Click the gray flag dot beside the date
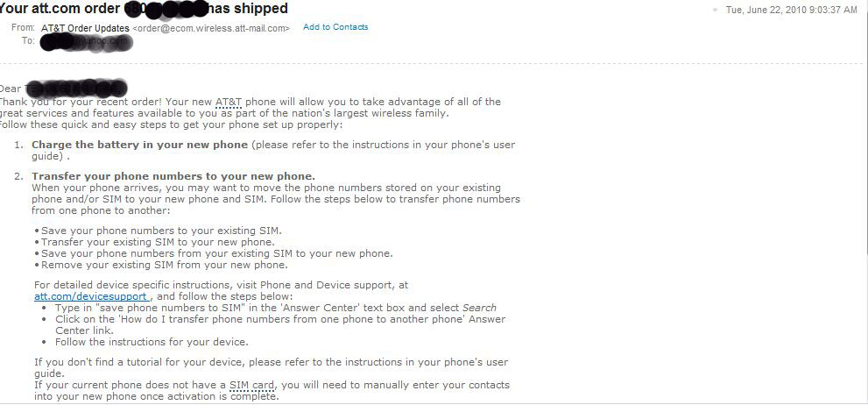This screenshot has width=868, height=405. pos(715,10)
